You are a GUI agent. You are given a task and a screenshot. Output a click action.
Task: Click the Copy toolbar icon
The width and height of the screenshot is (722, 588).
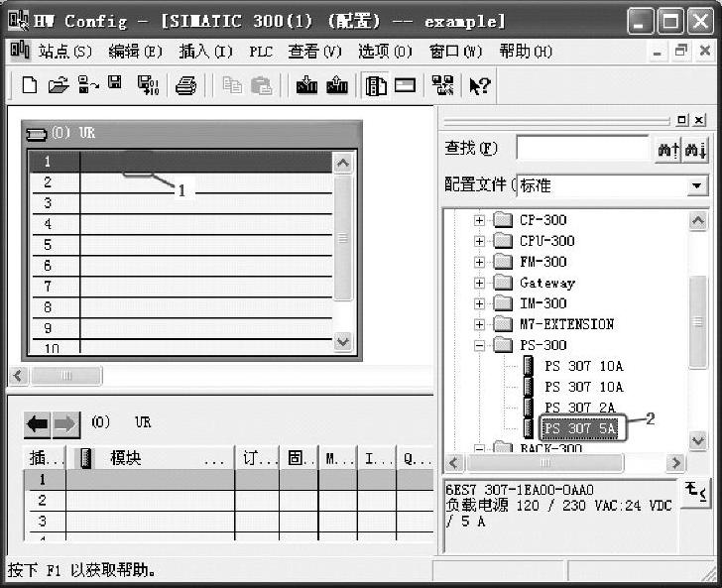pos(232,85)
